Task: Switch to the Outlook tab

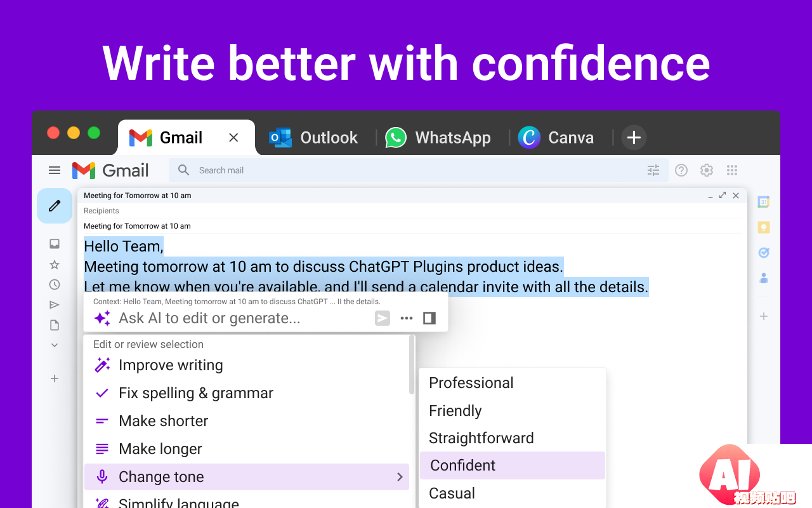Action: tap(313, 138)
